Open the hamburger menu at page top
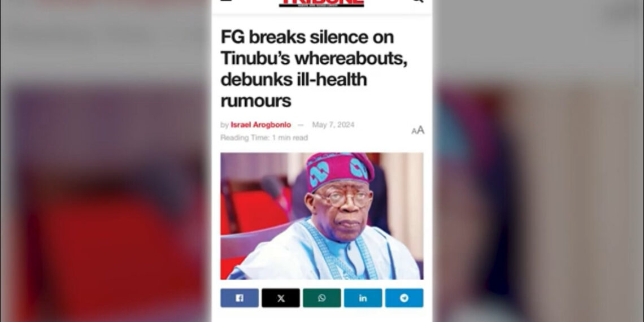The width and height of the screenshot is (644, 322). pos(226,1)
